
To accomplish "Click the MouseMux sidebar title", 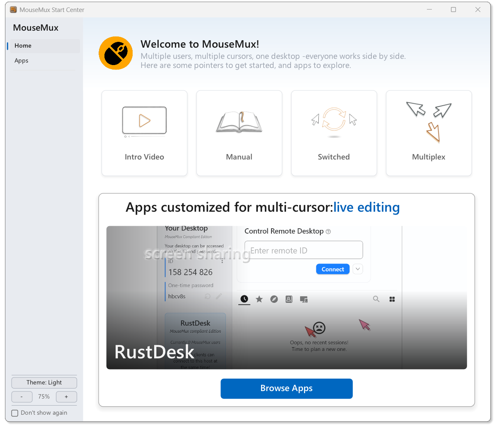I will coord(36,28).
